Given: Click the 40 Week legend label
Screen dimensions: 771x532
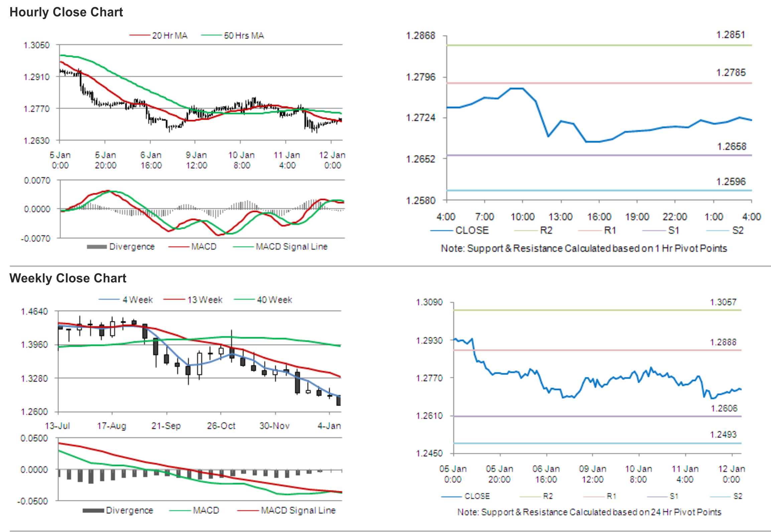Looking at the screenshot, I should [274, 300].
